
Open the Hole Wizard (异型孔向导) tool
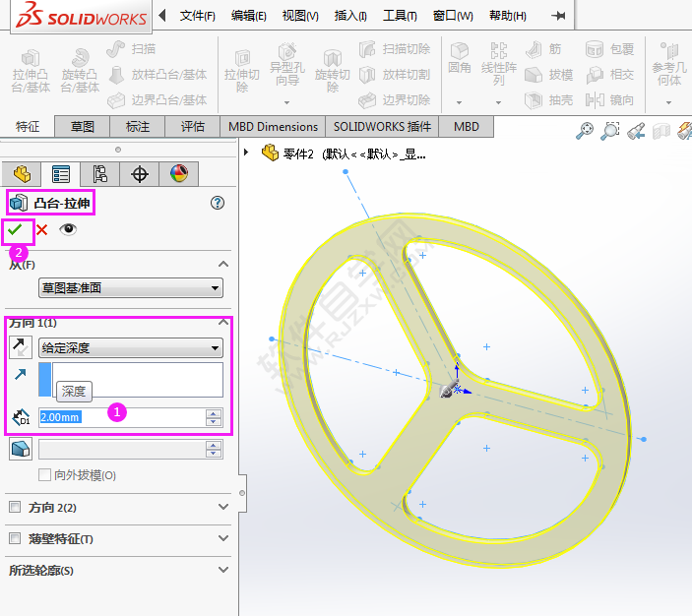click(287, 65)
